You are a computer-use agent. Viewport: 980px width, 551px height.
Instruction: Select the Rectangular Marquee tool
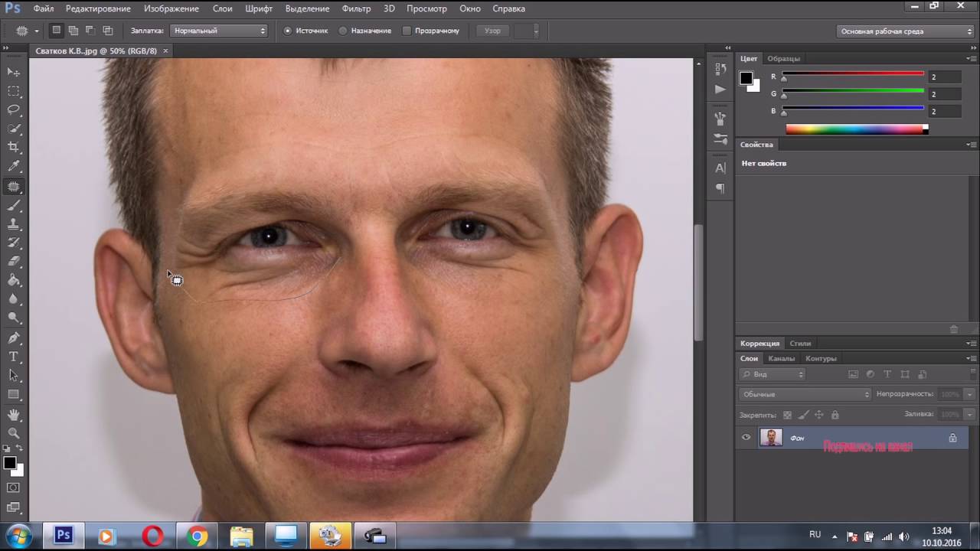[14, 91]
